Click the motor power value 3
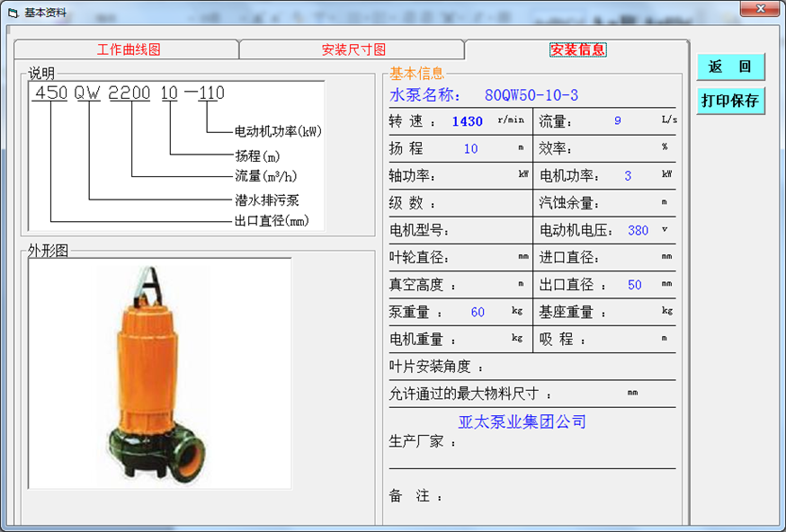This screenshot has height=532, width=786. point(628,176)
